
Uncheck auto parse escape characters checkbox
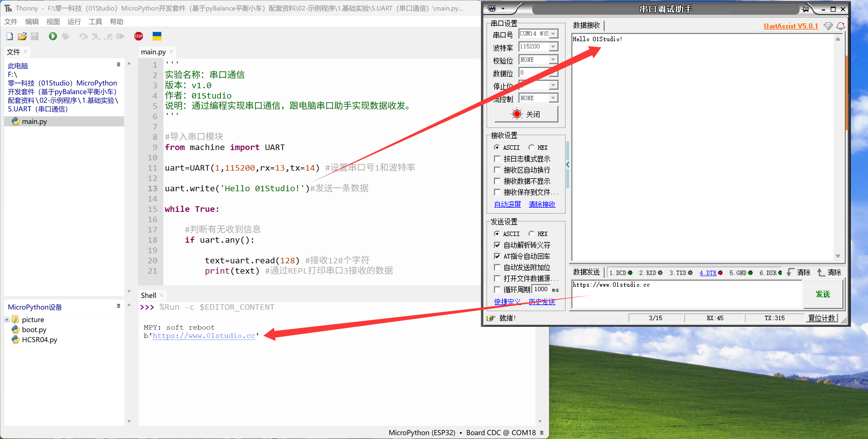(497, 245)
